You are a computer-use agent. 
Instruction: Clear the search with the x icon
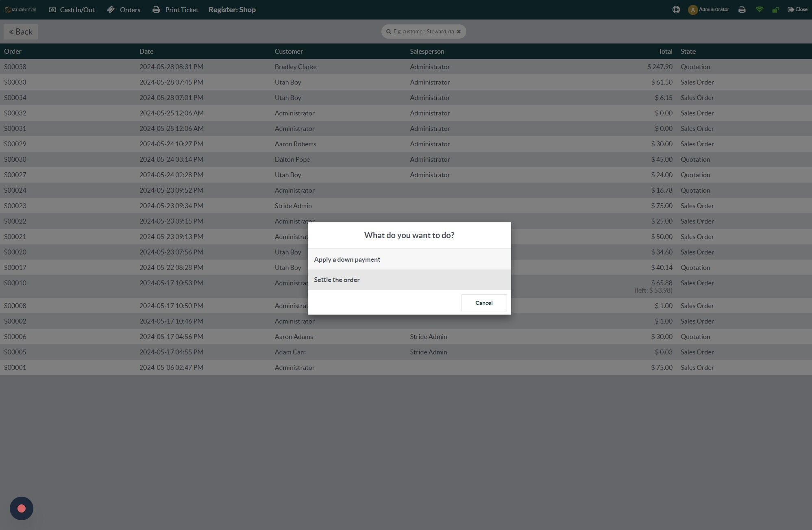coord(459,32)
